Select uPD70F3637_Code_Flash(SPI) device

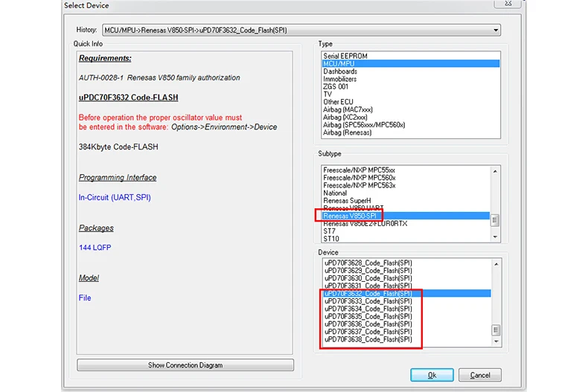pos(407,332)
